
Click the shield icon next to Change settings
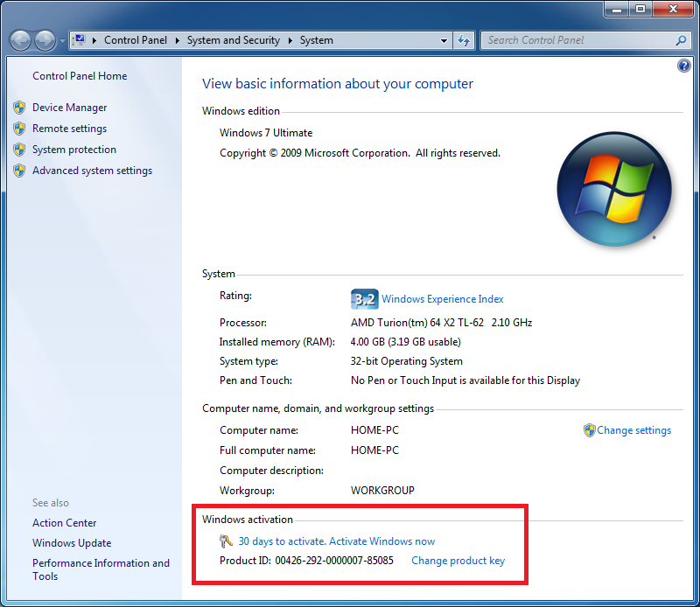(590, 430)
